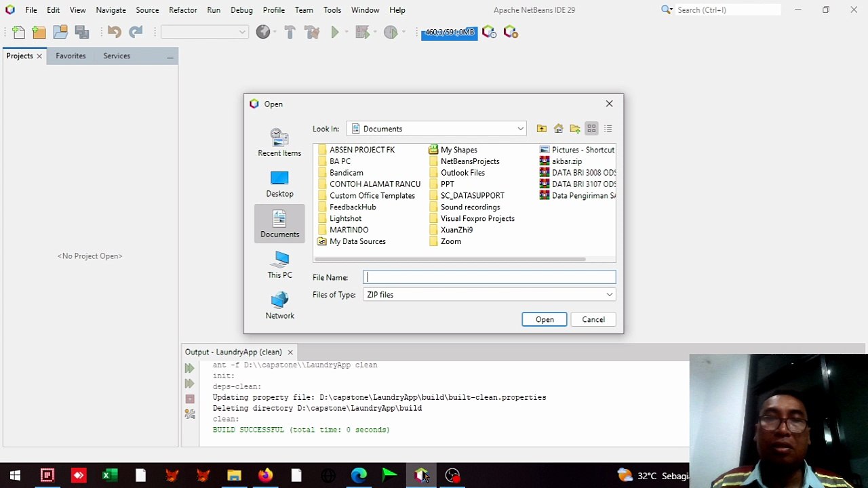Open the Tools menu

click(332, 10)
